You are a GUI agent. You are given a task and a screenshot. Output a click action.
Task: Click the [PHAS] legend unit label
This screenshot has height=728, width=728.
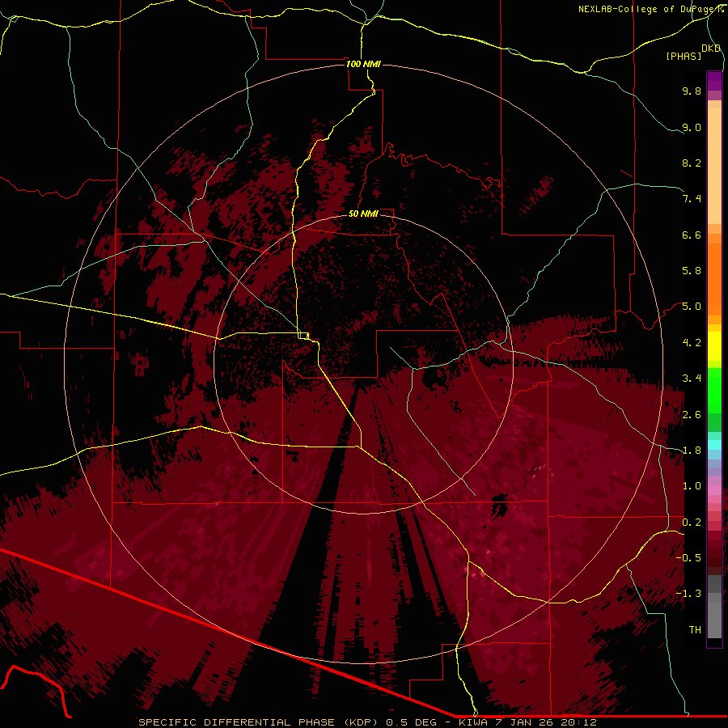pos(684,56)
